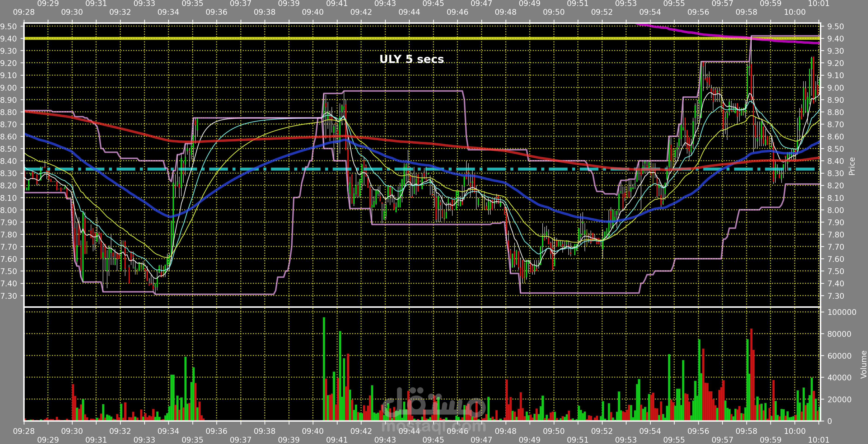
Task: Click the mostaql.com watermark text
Action: point(434,426)
